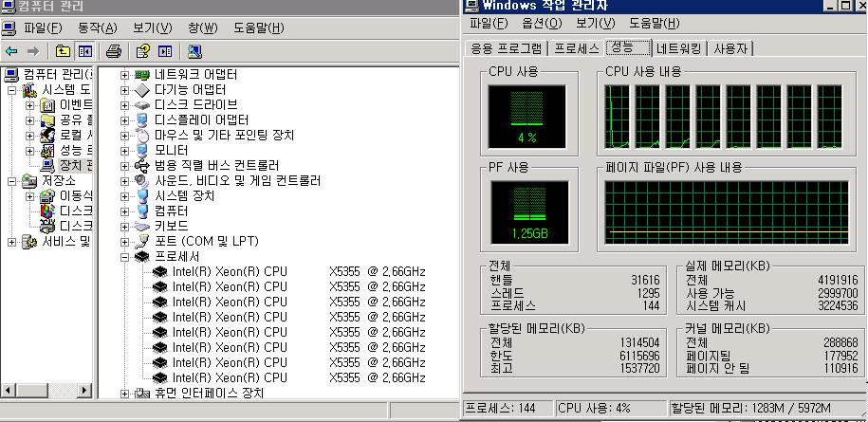The image size is (868, 422).
Task: Expand the 디스크 드라이브 node
Action: 124,105
